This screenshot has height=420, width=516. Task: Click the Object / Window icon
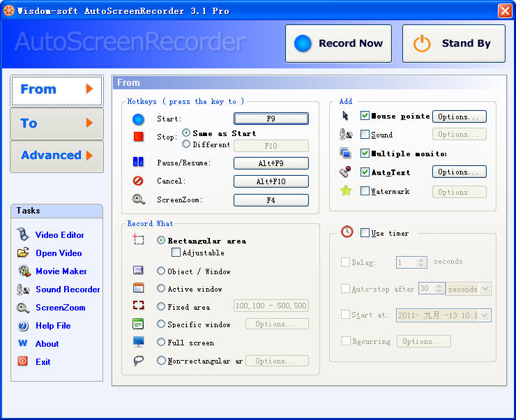[x=138, y=270]
